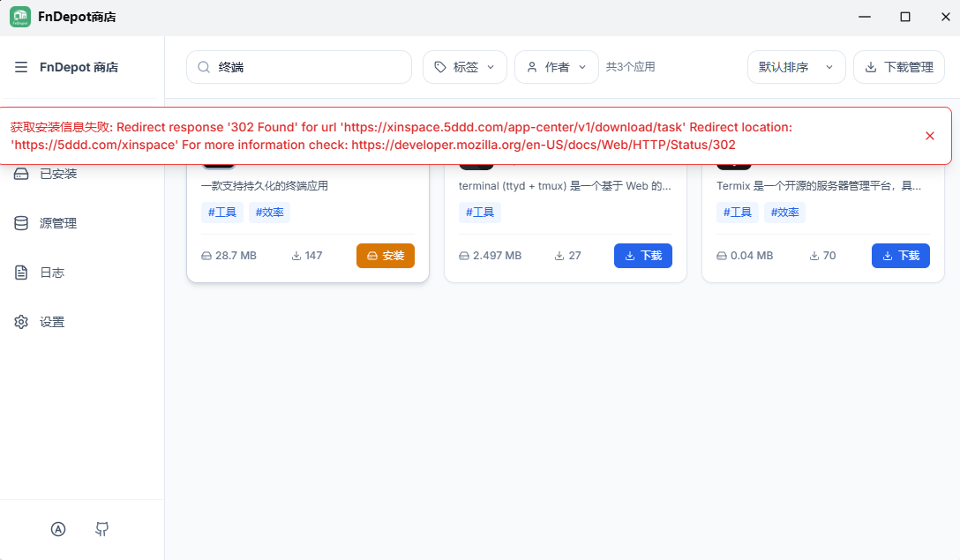Open 下载管理 download manager
The image size is (960, 560).
tap(899, 67)
